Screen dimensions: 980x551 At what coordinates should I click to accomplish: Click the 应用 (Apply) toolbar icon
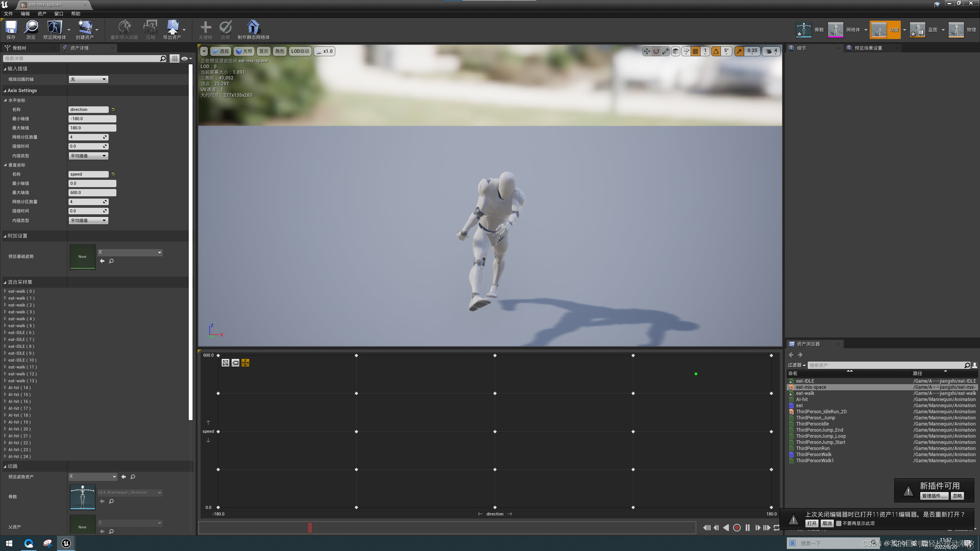pyautogui.click(x=225, y=29)
